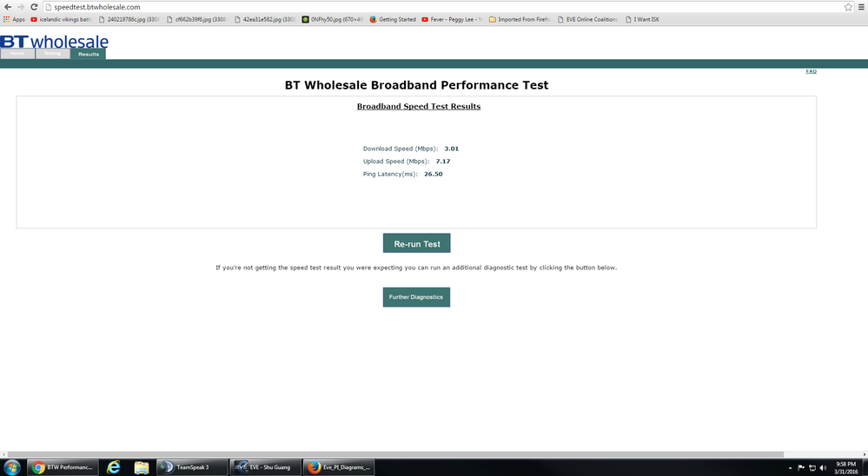Launch Internet Explorer from the taskbar
Viewport: 868px width, 476px height.
click(114, 467)
